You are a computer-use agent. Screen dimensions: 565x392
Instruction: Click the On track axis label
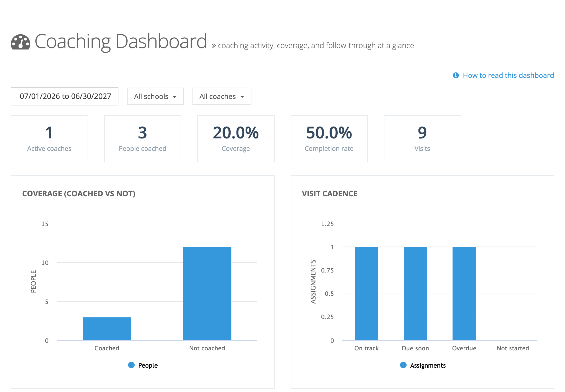(367, 348)
